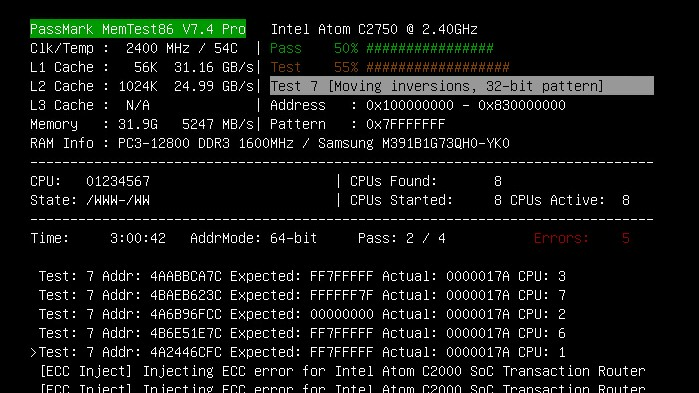Click the first ECC Inject log line
Viewport: 699px width, 393px height.
[x=342, y=371]
